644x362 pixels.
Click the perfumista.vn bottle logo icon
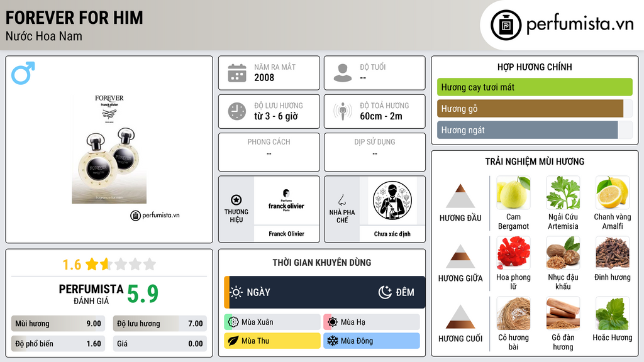506,25
